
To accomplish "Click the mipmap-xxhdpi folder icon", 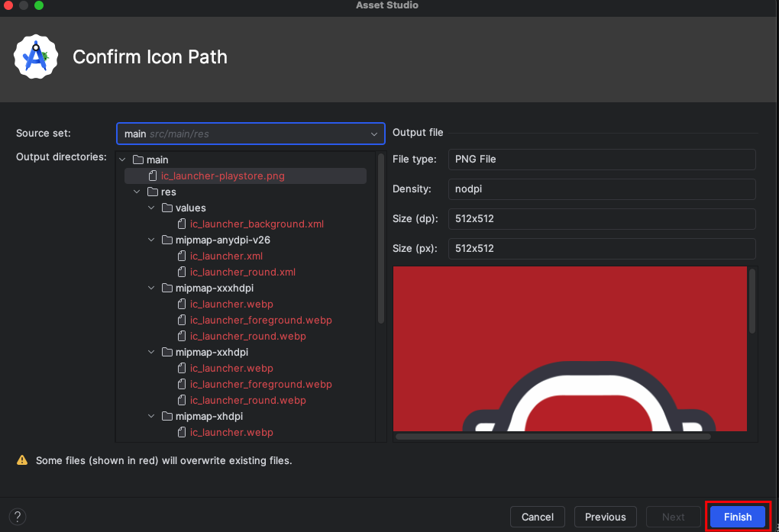I will (167, 352).
